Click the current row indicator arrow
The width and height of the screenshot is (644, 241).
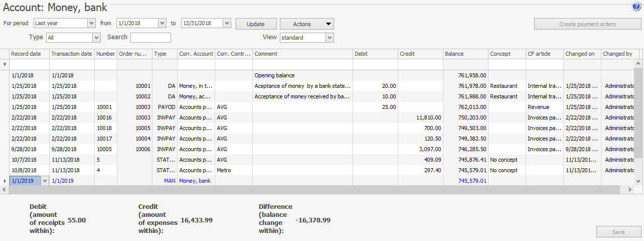[x=5, y=181]
